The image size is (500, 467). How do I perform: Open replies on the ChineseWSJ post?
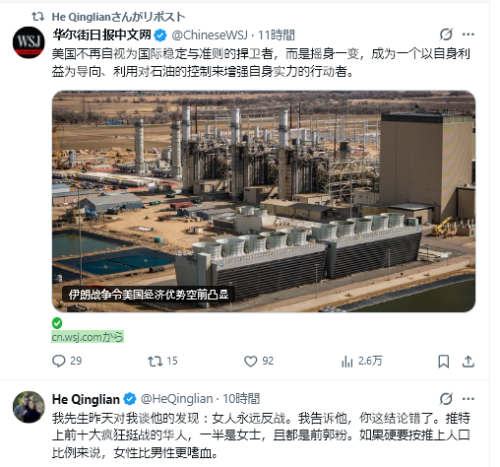pyautogui.click(x=67, y=361)
